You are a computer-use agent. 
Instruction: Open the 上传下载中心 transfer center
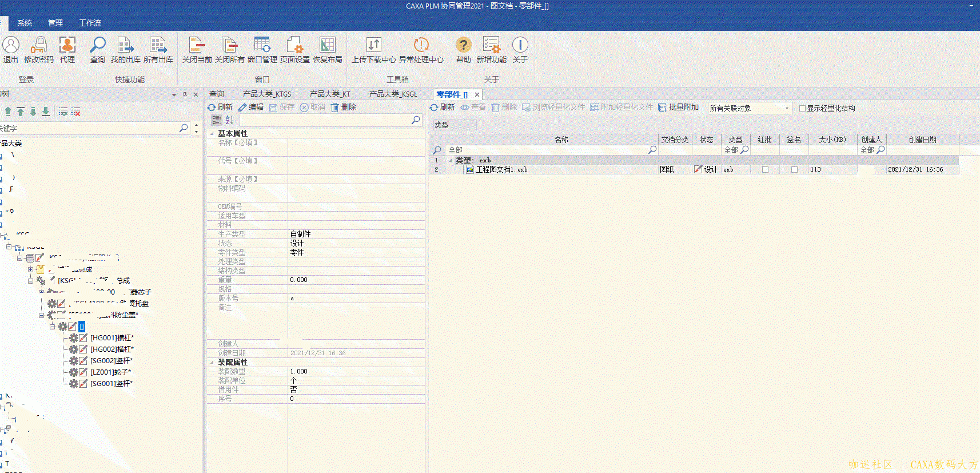click(x=373, y=46)
